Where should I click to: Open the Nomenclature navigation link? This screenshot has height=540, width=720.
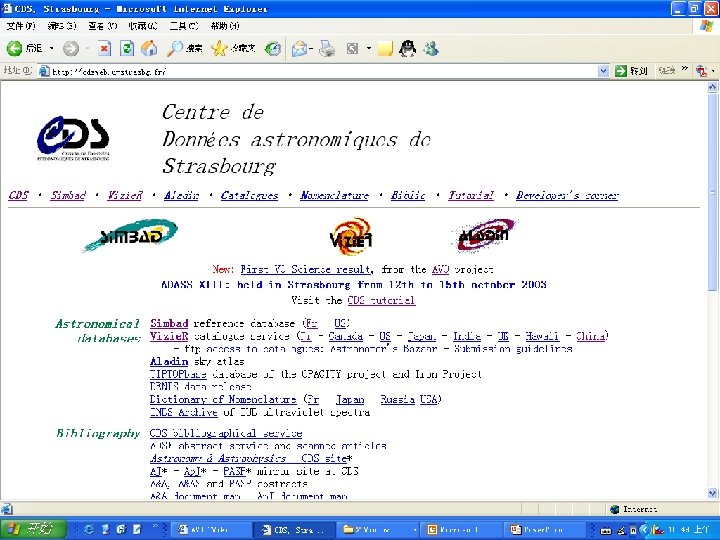point(334,196)
